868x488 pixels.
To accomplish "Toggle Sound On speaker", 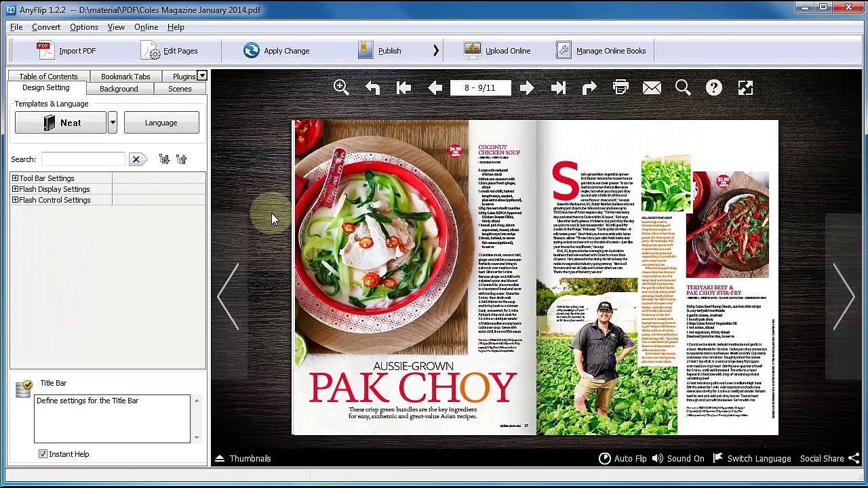I will pyautogui.click(x=679, y=459).
